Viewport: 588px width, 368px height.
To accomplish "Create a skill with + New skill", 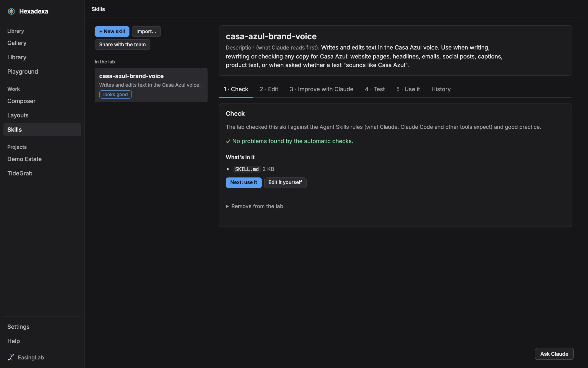I will [112, 31].
